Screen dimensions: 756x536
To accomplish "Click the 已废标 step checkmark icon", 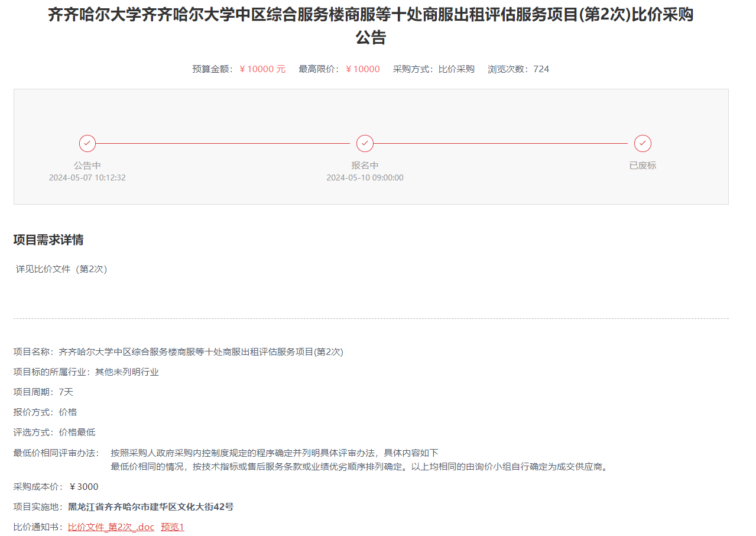I will pos(643,143).
